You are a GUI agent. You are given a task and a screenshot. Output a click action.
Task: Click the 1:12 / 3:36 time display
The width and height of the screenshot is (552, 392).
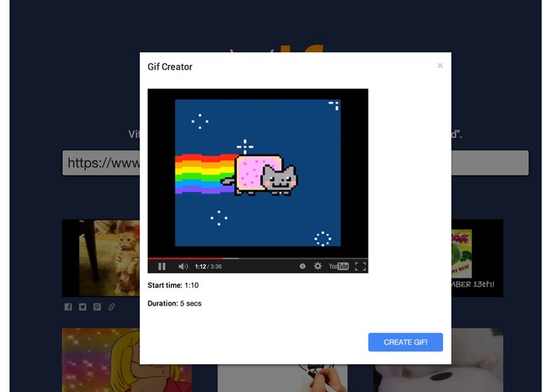click(208, 267)
